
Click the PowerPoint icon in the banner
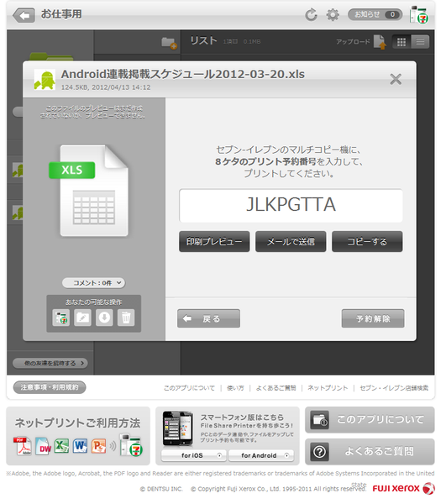click(98, 446)
